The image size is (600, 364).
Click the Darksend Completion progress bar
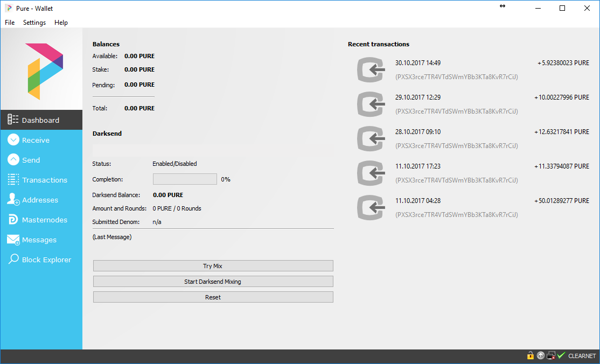point(185,179)
